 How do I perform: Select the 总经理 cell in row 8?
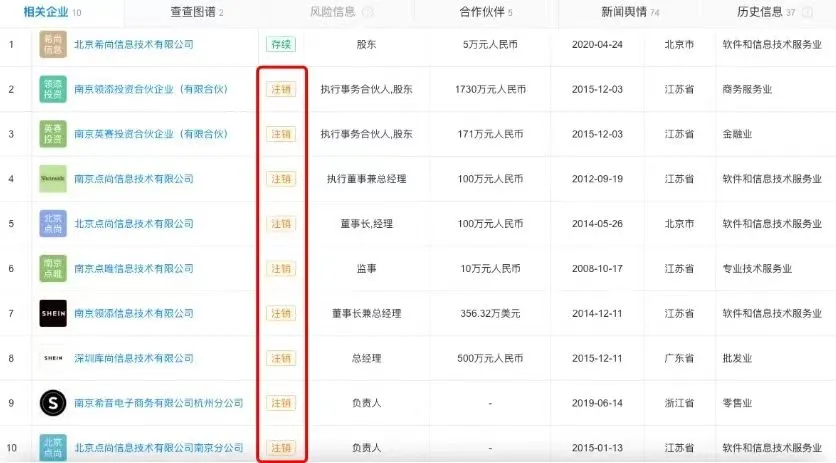(366, 358)
